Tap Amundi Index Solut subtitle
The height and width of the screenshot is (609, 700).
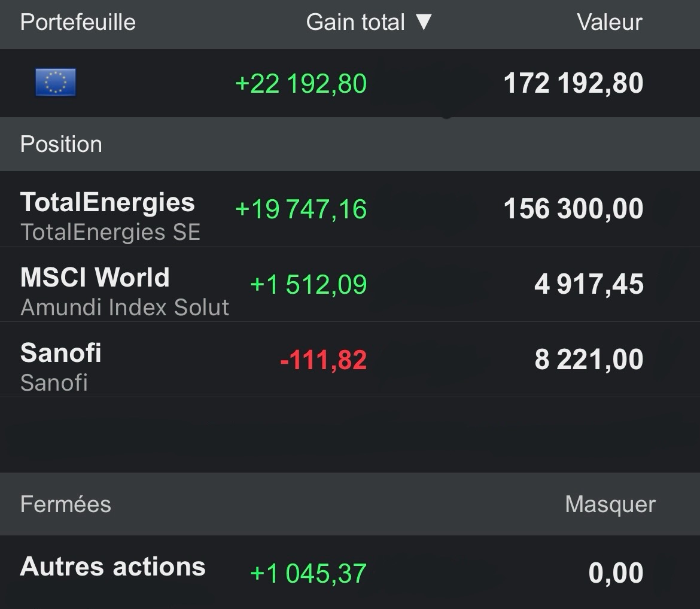pyautogui.click(x=124, y=307)
